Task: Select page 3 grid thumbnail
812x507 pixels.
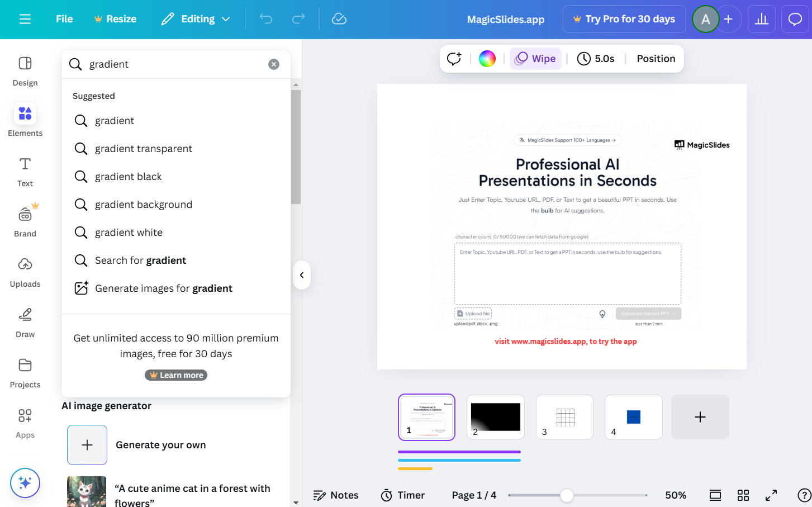Action: coord(564,417)
